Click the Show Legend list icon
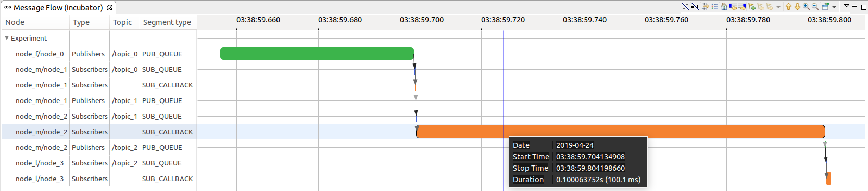868x191 pixels. [x=714, y=6]
